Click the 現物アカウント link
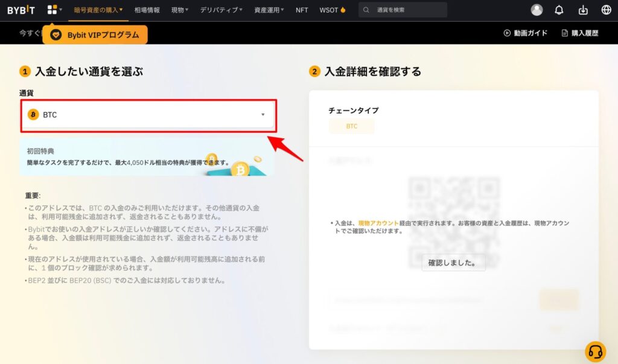The image size is (618, 364). (378, 223)
